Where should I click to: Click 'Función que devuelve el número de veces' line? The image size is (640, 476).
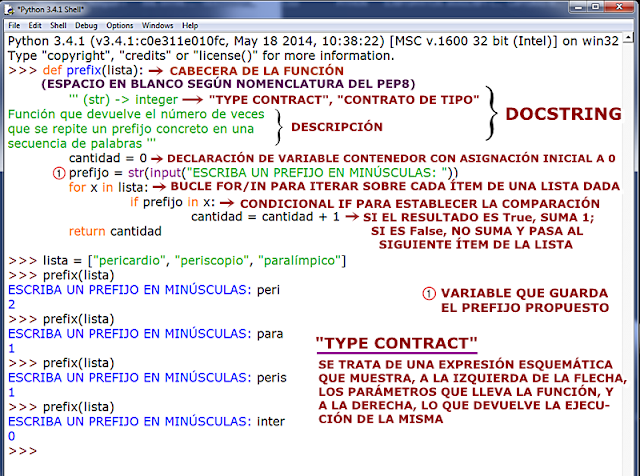(136, 114)
